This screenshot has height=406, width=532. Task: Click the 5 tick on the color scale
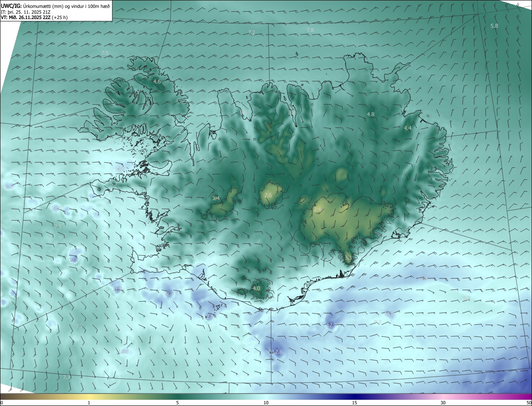(x=177, y=403)
